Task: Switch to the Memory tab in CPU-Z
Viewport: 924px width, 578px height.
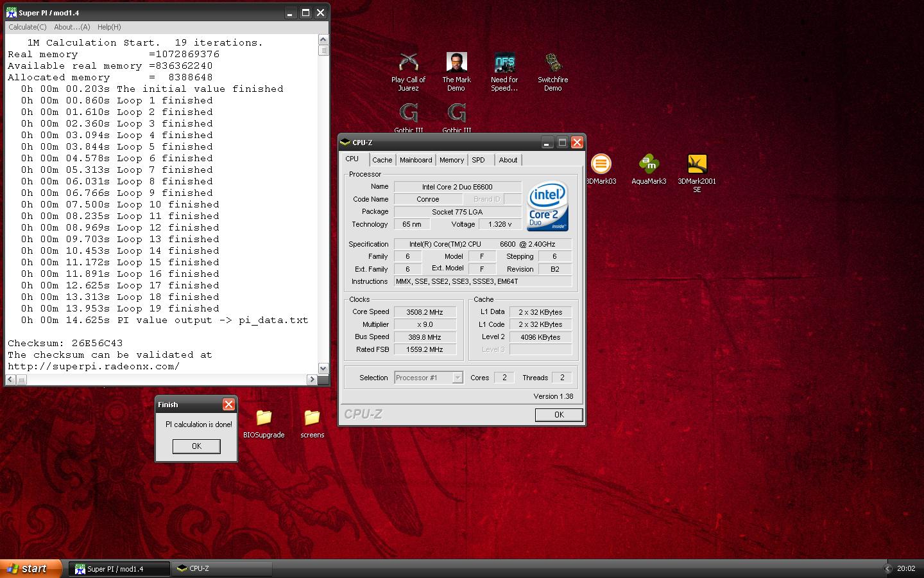Action: tap(452, 160)
